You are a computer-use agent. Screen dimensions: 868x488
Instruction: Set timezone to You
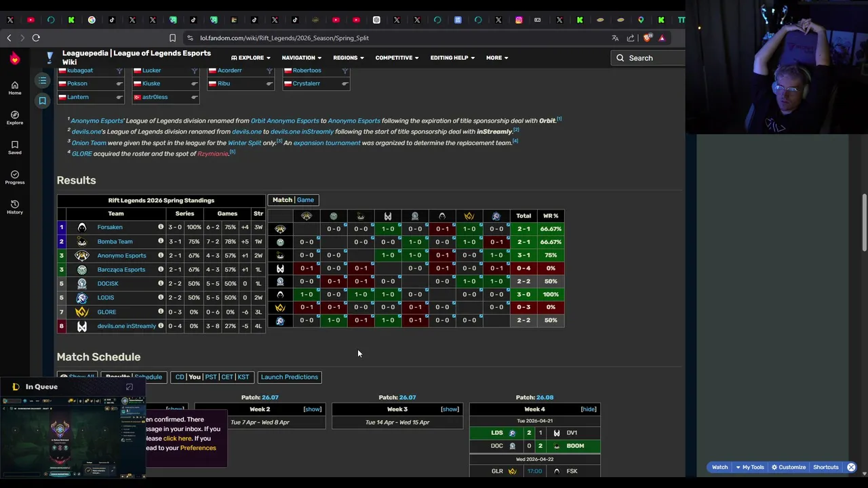[x=195, y=377]
